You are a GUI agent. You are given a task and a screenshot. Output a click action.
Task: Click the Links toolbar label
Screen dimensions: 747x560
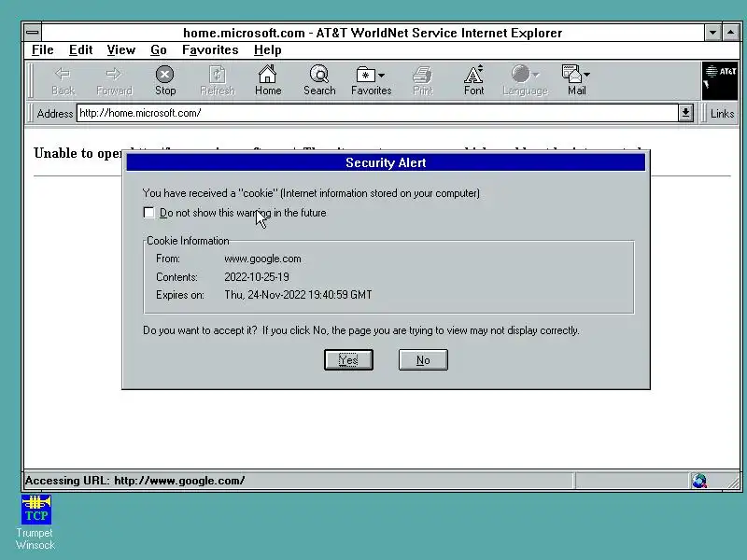[x=722, y=114]
